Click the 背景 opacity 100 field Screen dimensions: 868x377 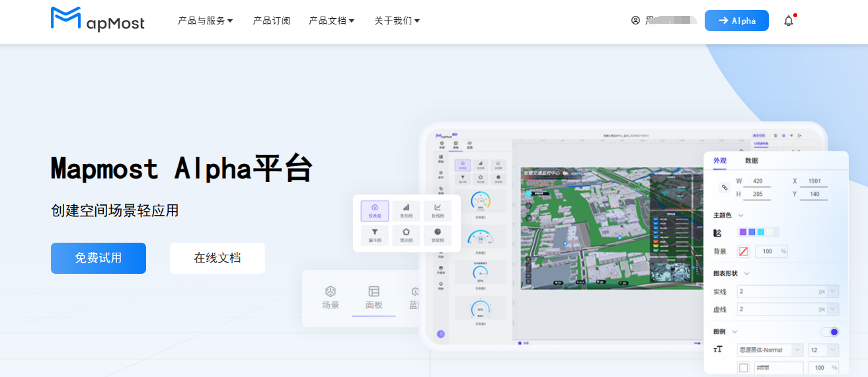click(x=771, y=251)
